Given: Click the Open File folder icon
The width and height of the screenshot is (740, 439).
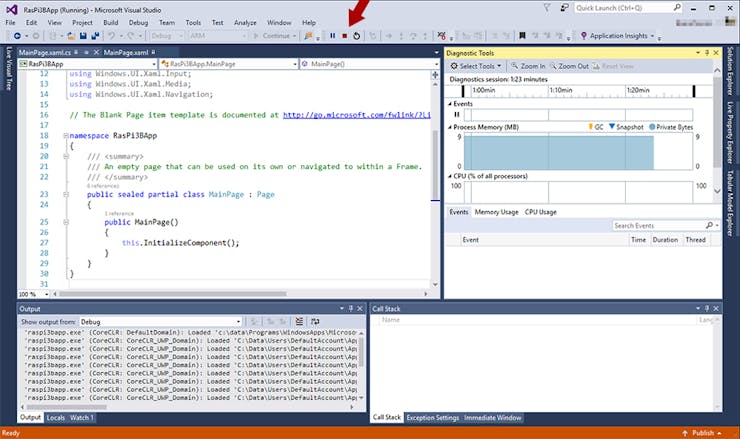Looking at the screenshot, I should [71, 36].
